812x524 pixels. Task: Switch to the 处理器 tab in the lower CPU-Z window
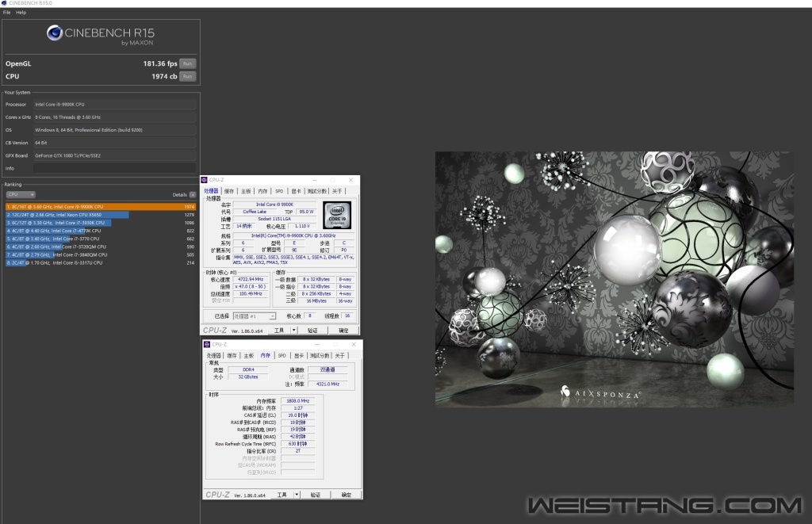click(x=214, y=356)
